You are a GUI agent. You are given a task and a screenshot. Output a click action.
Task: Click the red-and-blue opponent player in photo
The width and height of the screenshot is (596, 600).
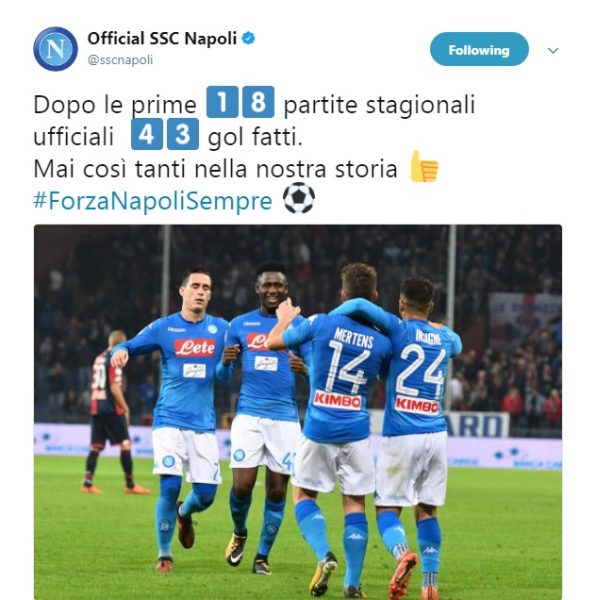point(110,411)
